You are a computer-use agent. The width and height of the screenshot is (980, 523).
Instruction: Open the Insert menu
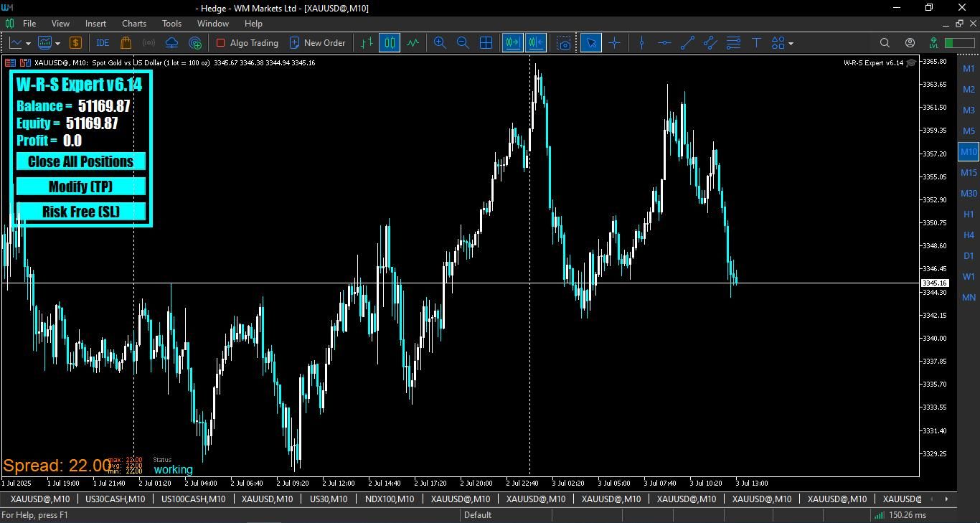pyautogui.click(x=95, y=24)
